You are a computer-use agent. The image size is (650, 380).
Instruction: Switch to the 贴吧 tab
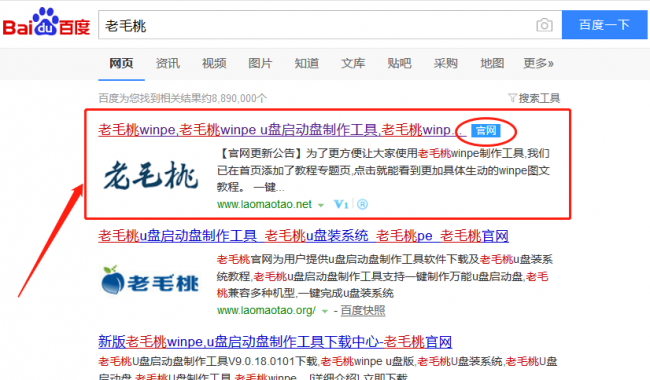coord(399,63)
